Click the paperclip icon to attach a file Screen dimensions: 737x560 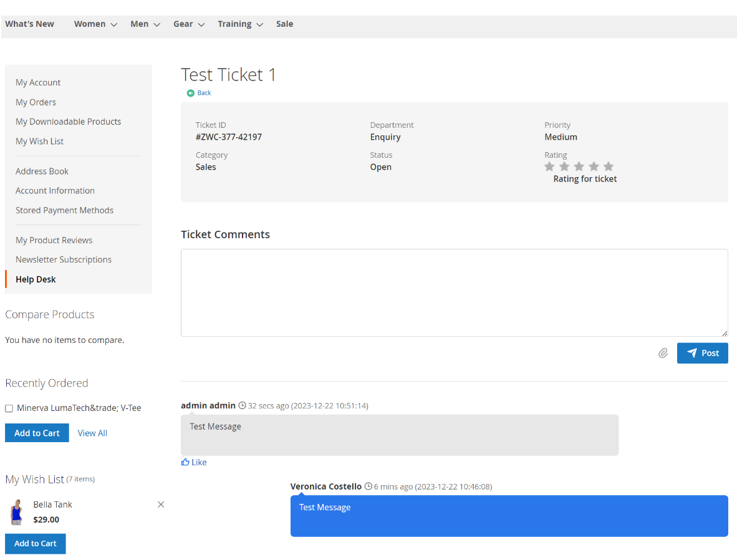662,352
